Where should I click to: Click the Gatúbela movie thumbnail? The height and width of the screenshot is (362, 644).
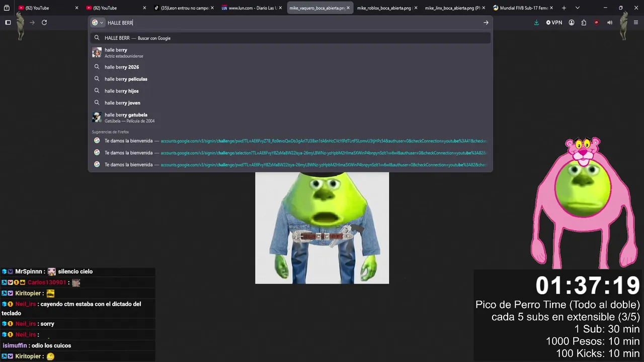pyautogui.click(x=97, y=118)
